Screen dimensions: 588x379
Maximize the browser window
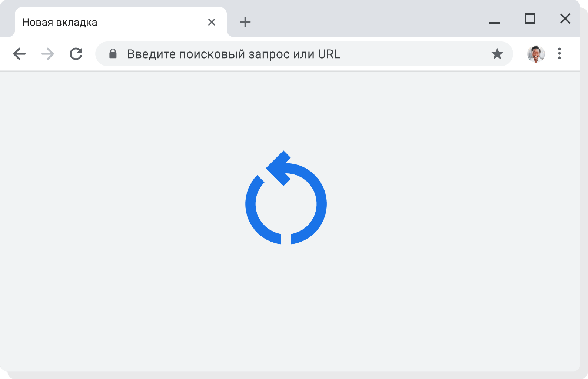click(530, 19)
